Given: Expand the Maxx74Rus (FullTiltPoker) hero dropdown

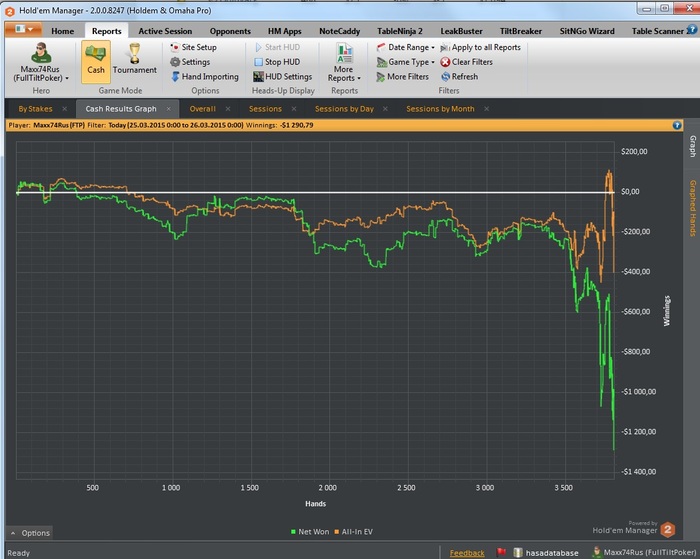Looking at the screenshot, I should [41, 73].
